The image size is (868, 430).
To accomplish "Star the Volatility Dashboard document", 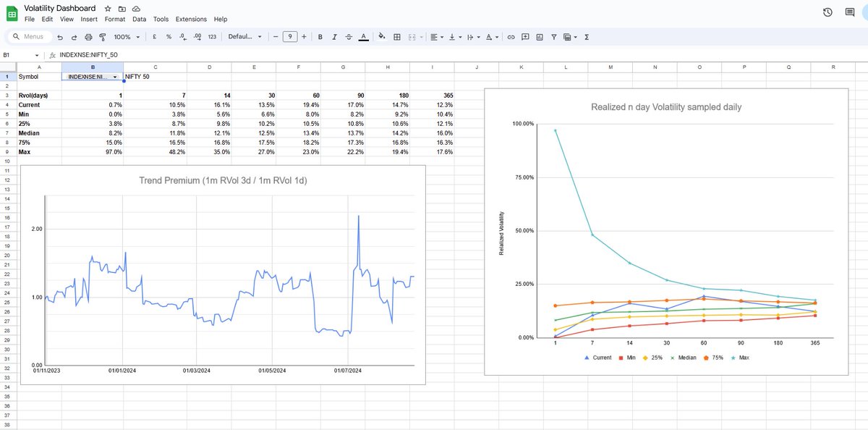I will click(108, 8).
